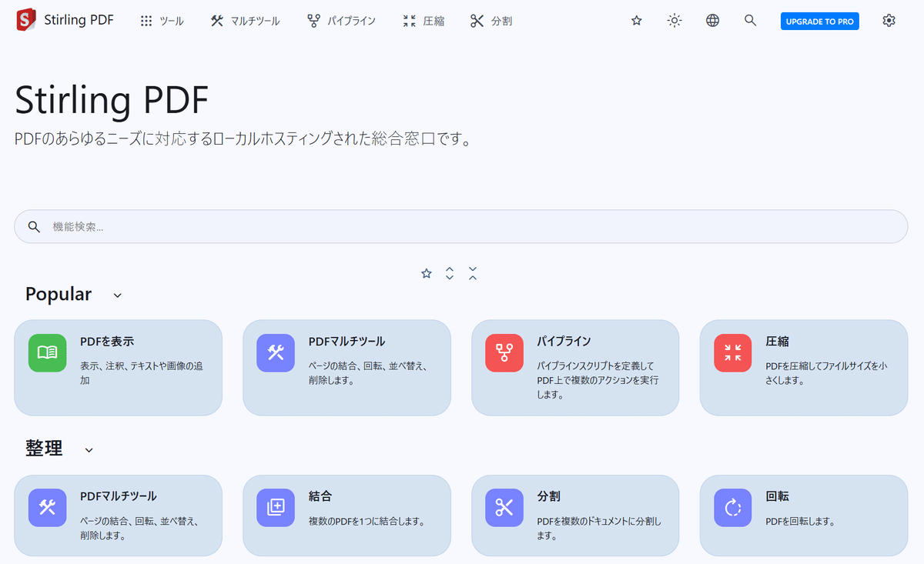Click the compress arrows icon beside 圧縮 in navbar
Viewport: 924px width, 564px height.
tap(409, 22)
